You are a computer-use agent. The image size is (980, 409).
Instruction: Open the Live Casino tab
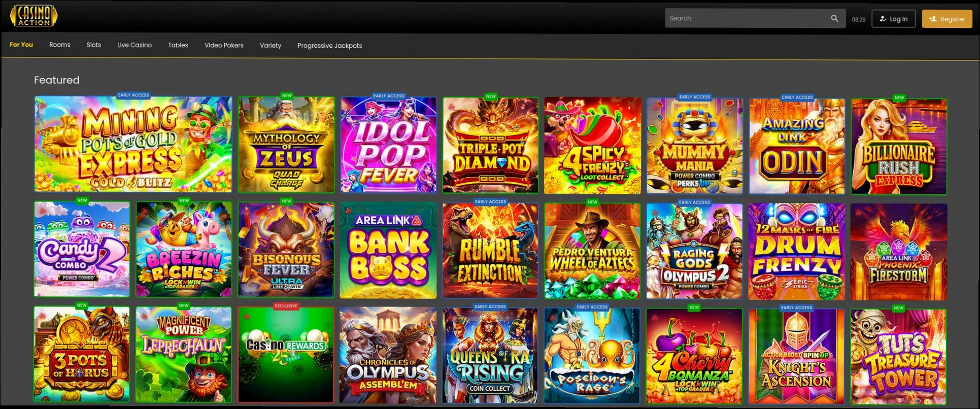[134, 45]
